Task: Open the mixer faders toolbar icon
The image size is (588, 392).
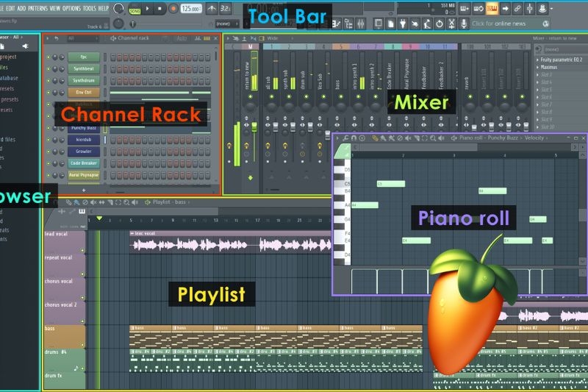Action: click(x=361, y=24)
